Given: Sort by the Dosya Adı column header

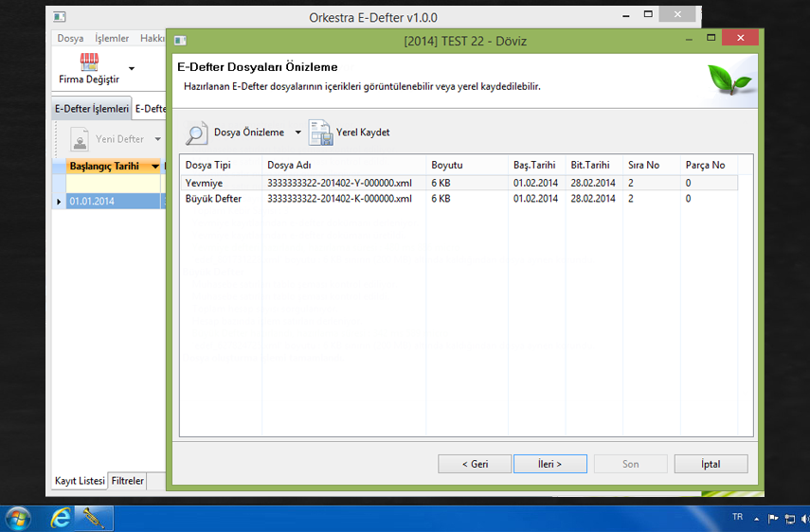Looking at the screenshot, I should coord(289,165).
